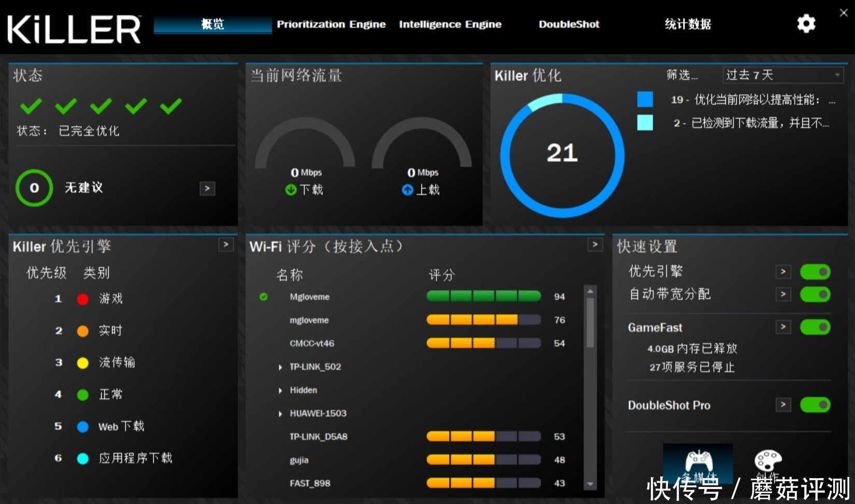Click the green download arrow icon
The image size is (855, 504).
pyautogui.click(x=291, y=190)
